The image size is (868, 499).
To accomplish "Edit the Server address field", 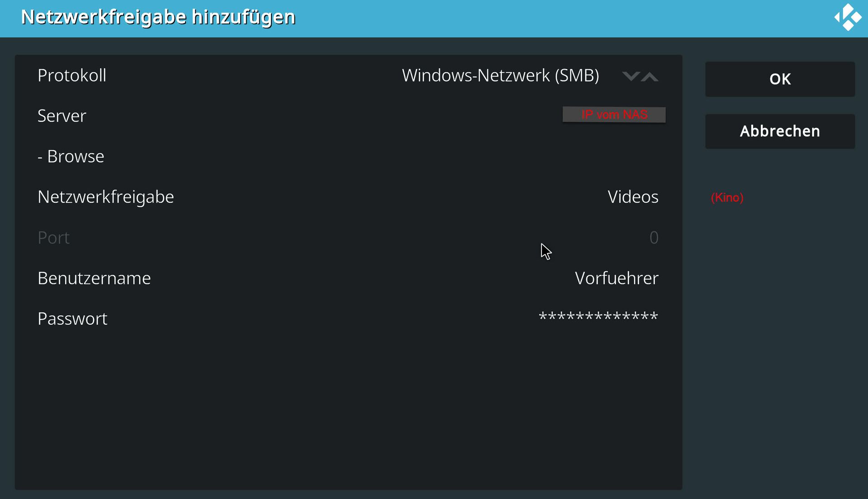I will [x=348, y=116].
